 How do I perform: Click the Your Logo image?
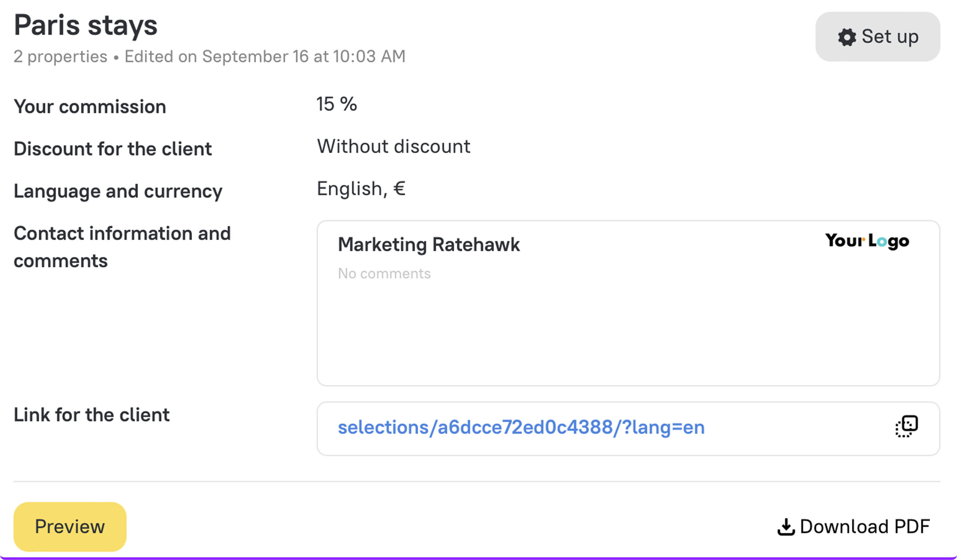(867, 241)
